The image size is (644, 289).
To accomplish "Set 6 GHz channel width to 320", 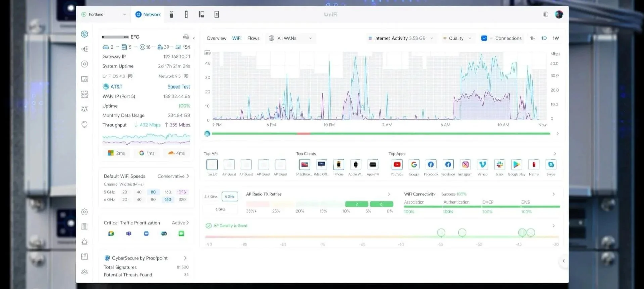I will pyautogui.click(x=182, y=199).
